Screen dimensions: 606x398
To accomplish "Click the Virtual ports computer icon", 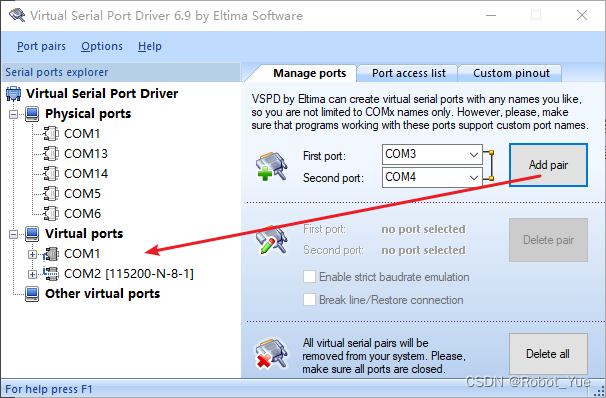I will 32,234.
